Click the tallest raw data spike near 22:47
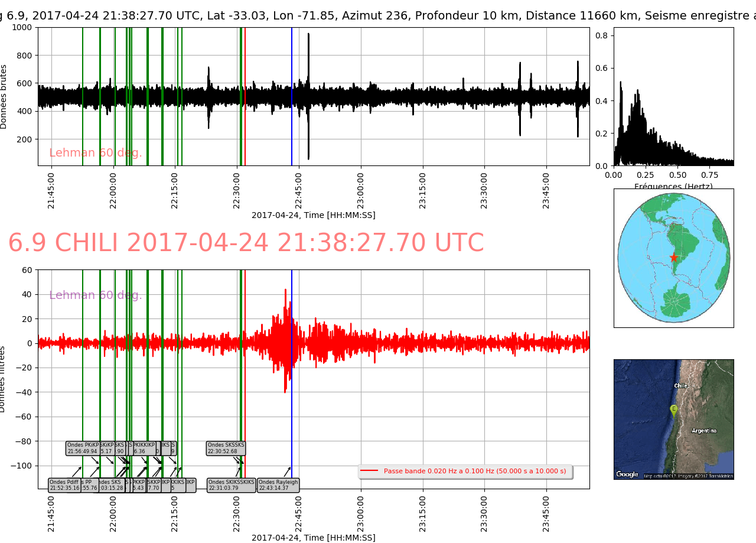Screen dimensions: 756x543 click(308, 35)
